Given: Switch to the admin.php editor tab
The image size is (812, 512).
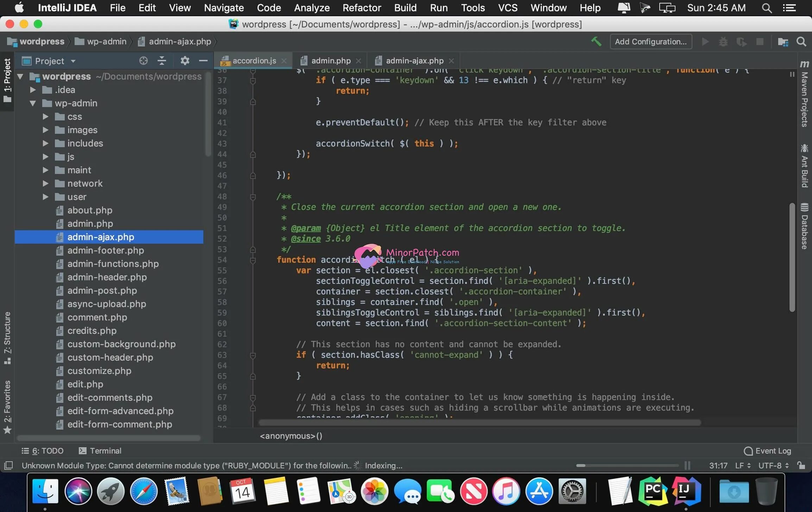Looking at the screenshot, I should coord(330,61).
